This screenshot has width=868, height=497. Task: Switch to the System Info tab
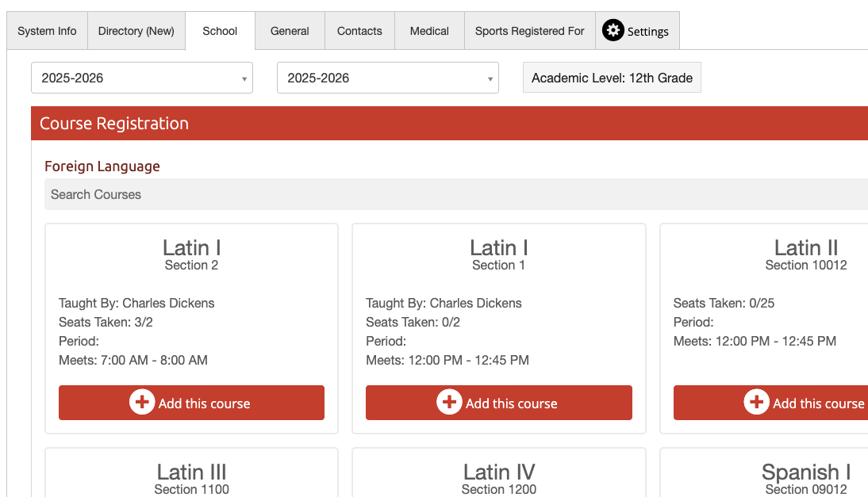point(47,31)
